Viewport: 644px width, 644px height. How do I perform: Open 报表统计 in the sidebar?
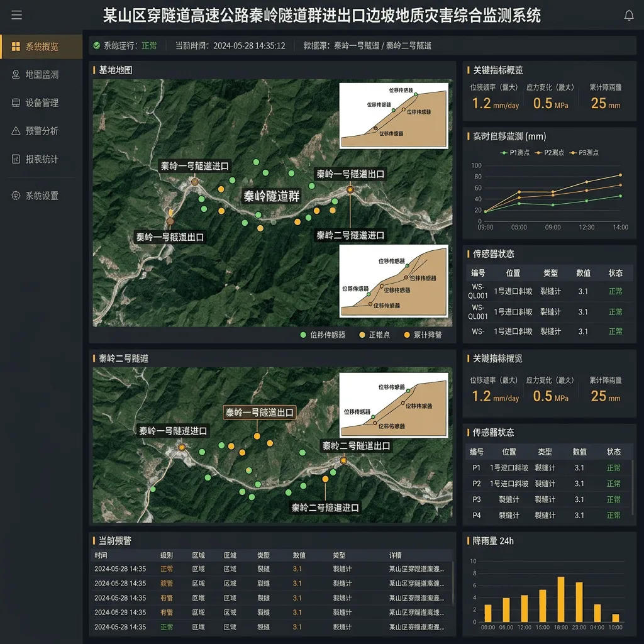point(41,159)
